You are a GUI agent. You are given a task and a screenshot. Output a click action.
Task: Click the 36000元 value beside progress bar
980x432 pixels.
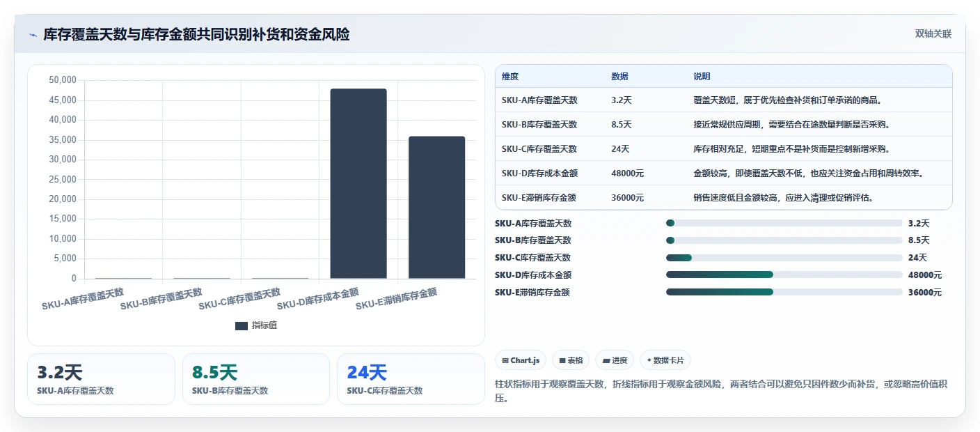pos(925,293)
